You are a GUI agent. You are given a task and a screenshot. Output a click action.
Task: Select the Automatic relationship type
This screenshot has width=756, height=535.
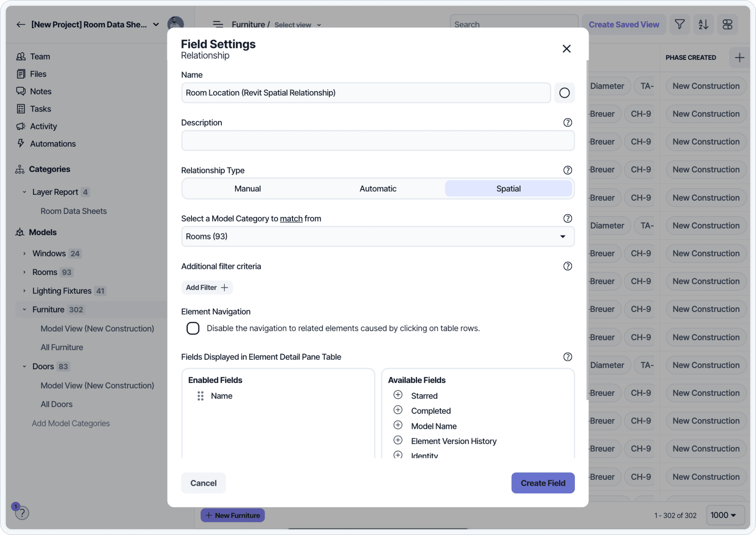[x=377, y=189]
